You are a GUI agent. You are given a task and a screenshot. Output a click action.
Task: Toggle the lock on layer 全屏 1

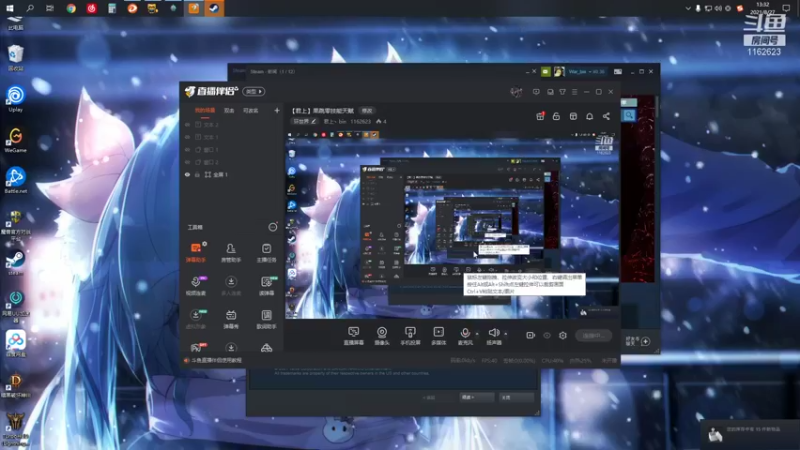[197, 174]
